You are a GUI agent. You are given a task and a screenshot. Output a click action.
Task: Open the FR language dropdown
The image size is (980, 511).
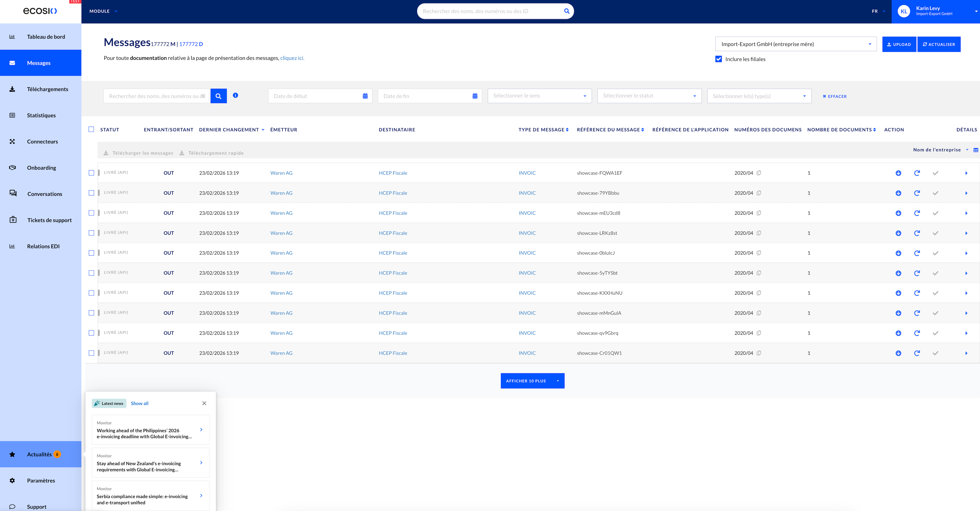coord(878,11)
